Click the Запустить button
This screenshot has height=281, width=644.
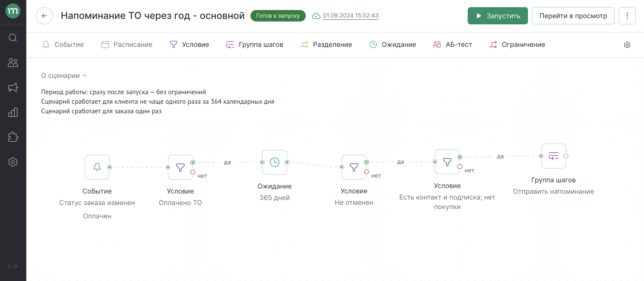[x=498, y=16]
